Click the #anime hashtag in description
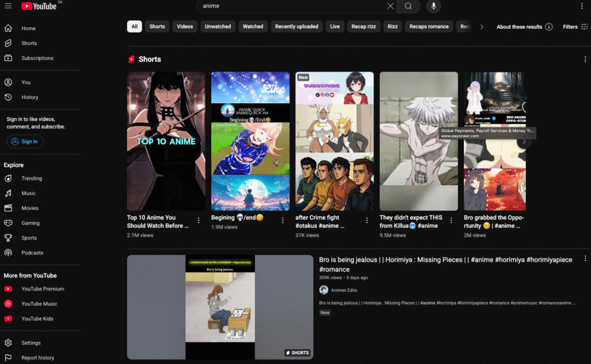Image resolution: width=591 pixels, height=364 pixels. coord(428,303)
